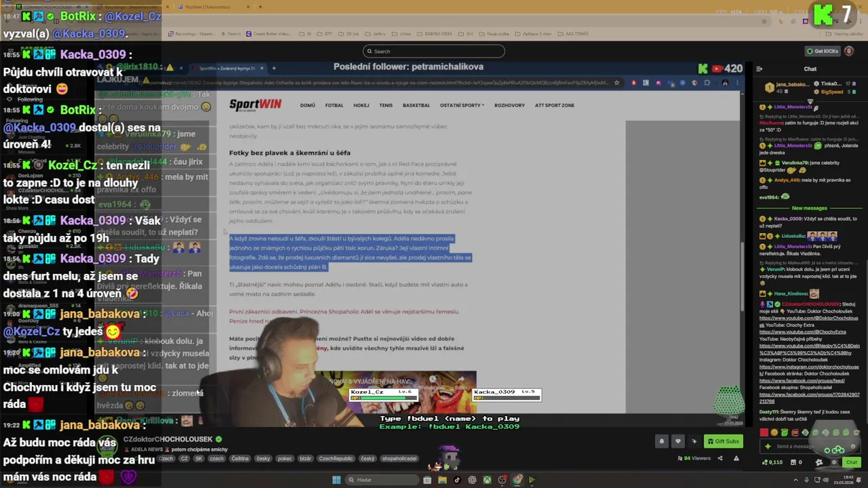
Task: Click the BigSpeed gifter name in chat
Action: point(832,91)
